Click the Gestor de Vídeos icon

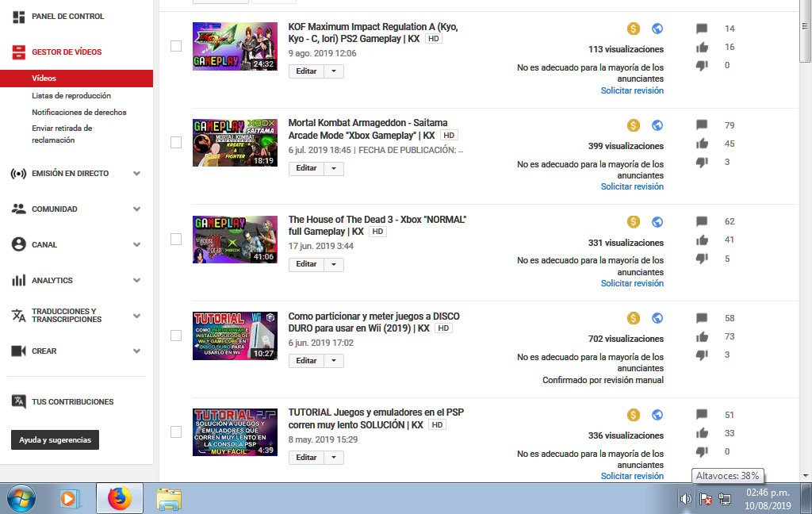(19, 52)
